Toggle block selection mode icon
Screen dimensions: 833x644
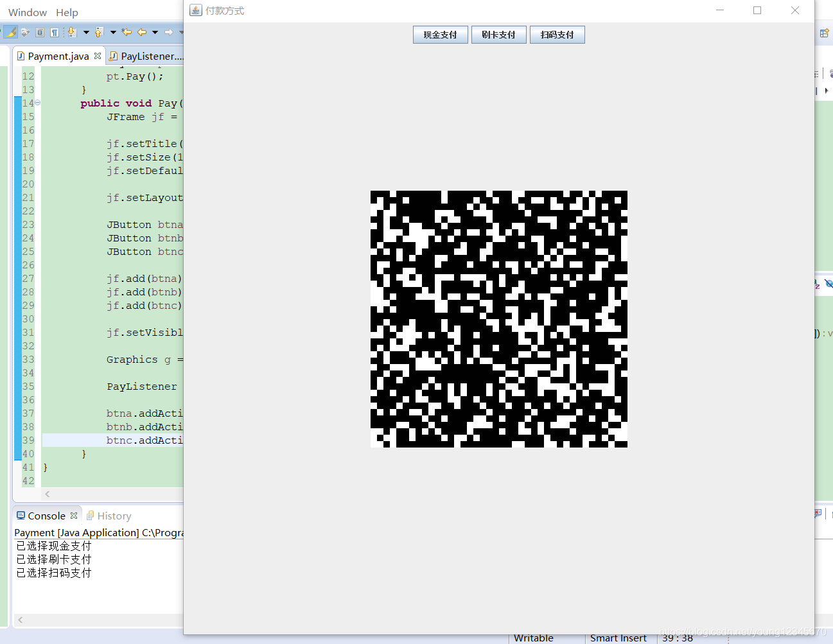40,32
